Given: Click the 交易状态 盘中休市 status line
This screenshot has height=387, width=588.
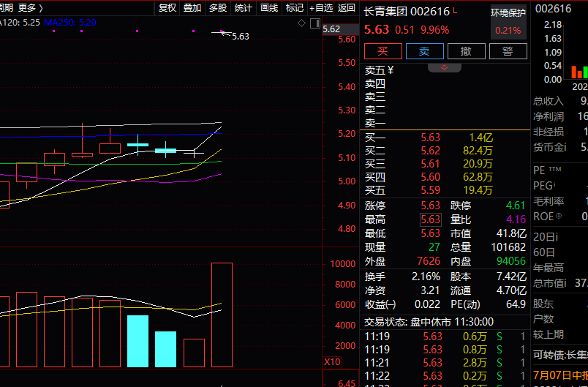Looking at the screenshot, I should coord(429,322).
